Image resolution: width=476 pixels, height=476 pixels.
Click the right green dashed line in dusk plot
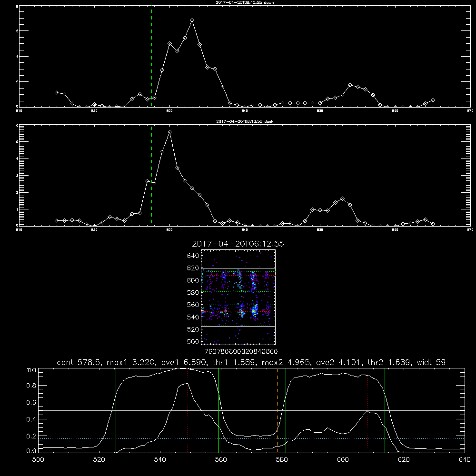pos(263,175)
